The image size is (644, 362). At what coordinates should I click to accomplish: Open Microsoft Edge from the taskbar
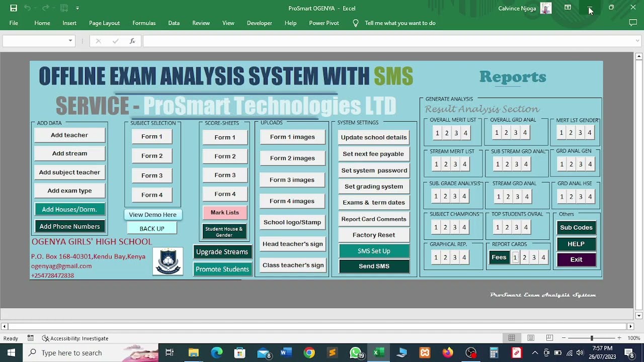[217, 353]
